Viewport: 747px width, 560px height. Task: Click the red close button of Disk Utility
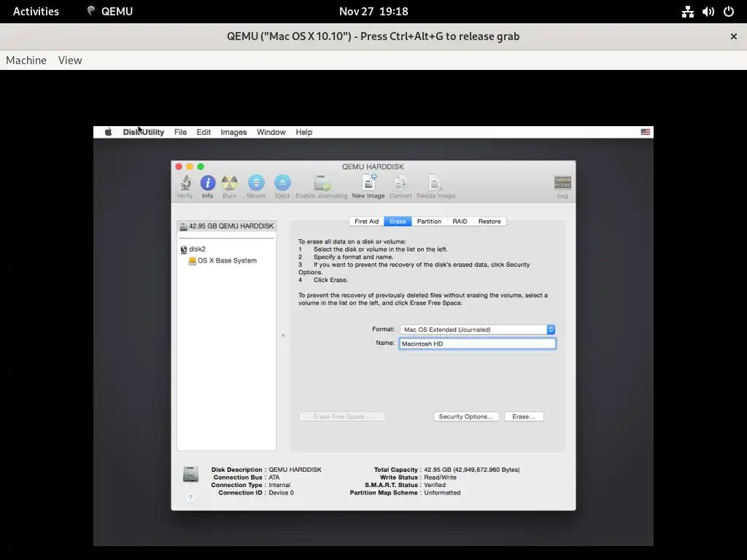[179, 167]
